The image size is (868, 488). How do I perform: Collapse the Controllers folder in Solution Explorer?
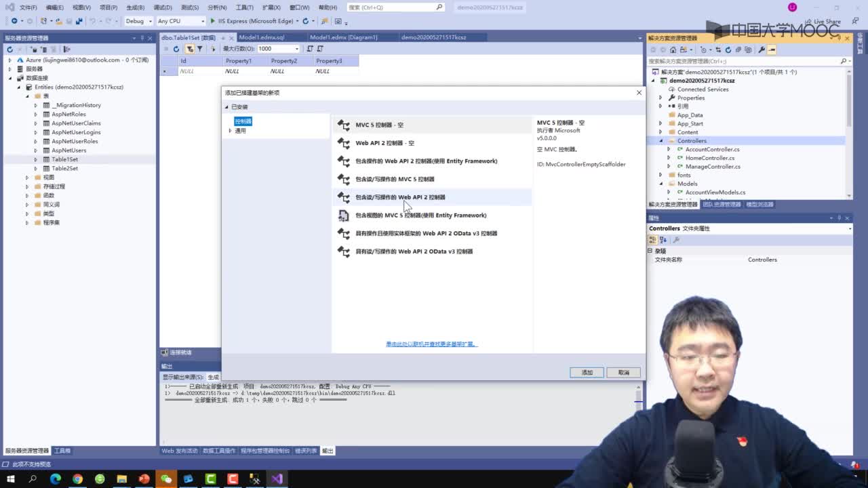tap(660, 141)
